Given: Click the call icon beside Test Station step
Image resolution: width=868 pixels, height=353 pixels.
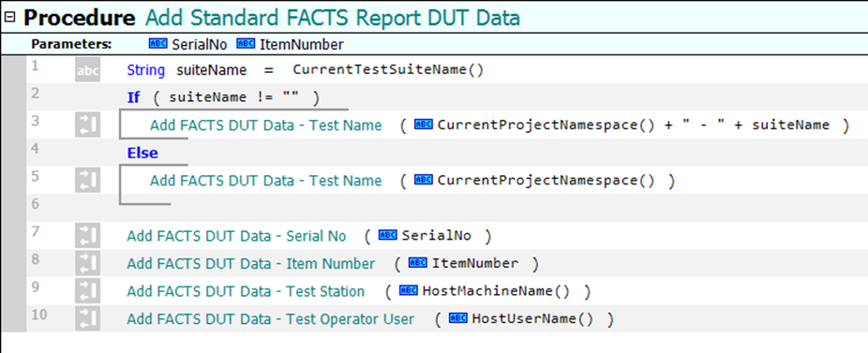Looking at the screenshot, I should (87, 291).
